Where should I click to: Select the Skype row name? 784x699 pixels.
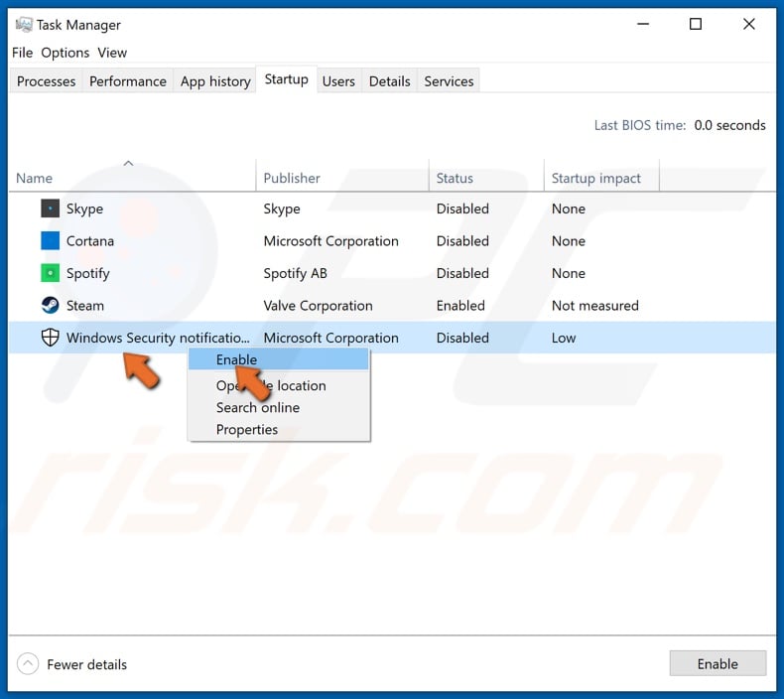(x=84, y=209)
